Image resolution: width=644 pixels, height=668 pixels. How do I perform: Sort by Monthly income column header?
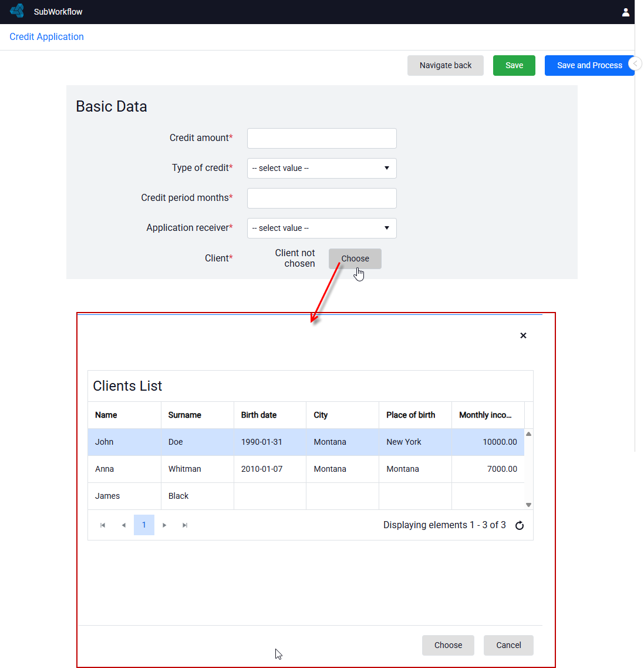click(488, 415)
